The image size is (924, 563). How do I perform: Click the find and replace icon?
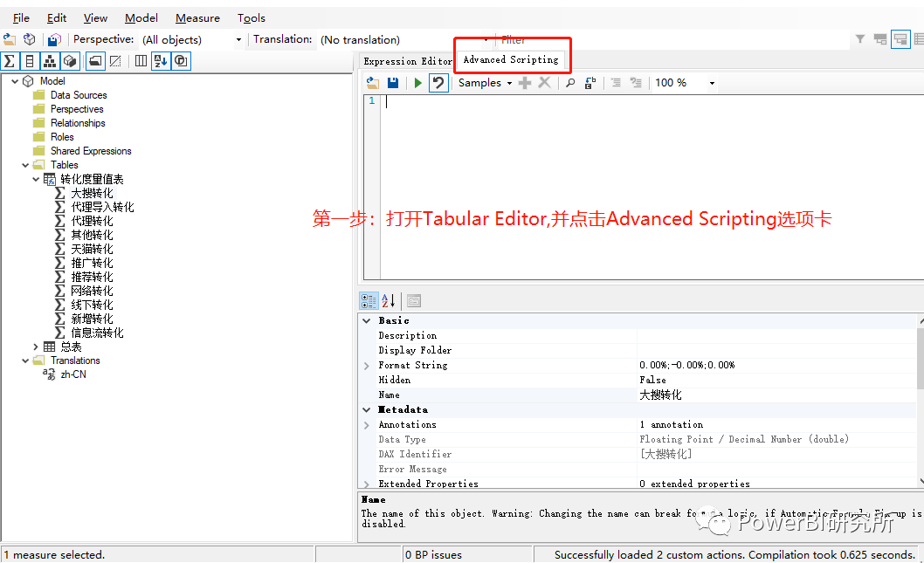coord(590,83)
